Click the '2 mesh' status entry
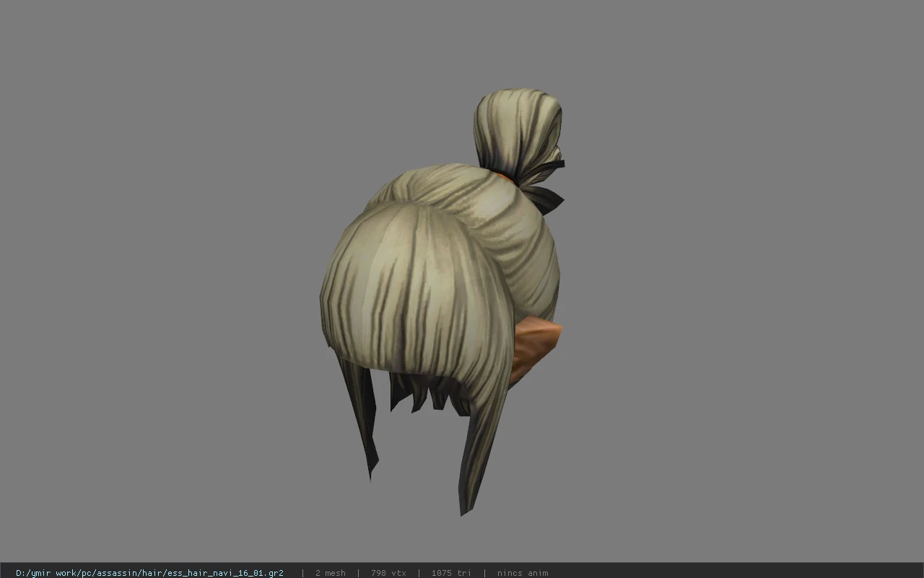 click(330, 573)
